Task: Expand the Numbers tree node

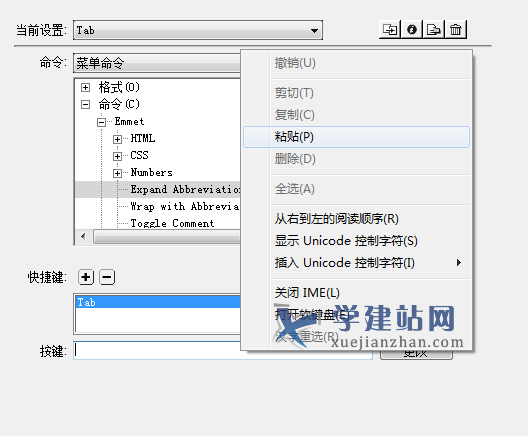Action: pyautogui.click(x=117, y=173)
